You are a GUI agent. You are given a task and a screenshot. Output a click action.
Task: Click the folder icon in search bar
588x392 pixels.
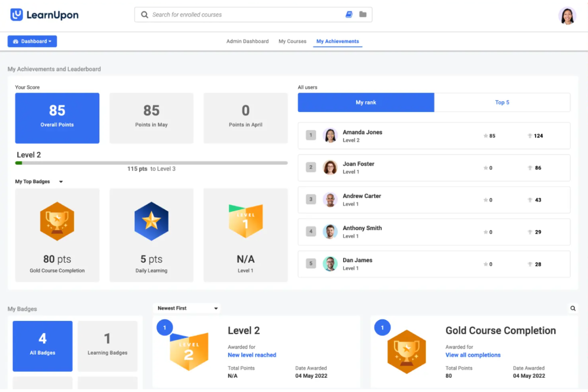click(362, 14)
